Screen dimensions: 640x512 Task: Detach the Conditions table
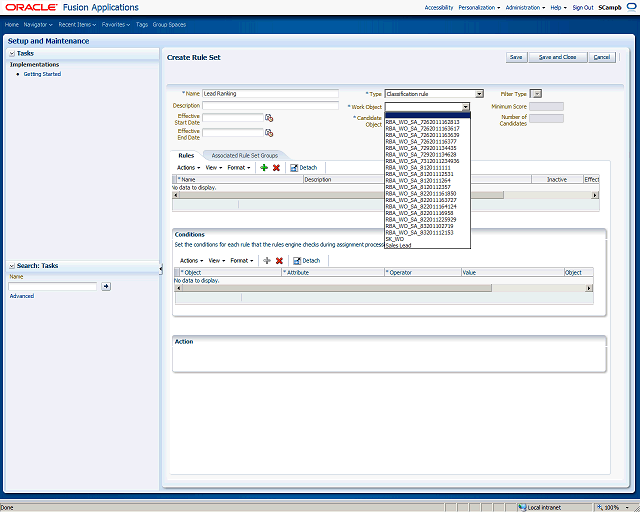[x=307, y=260]
